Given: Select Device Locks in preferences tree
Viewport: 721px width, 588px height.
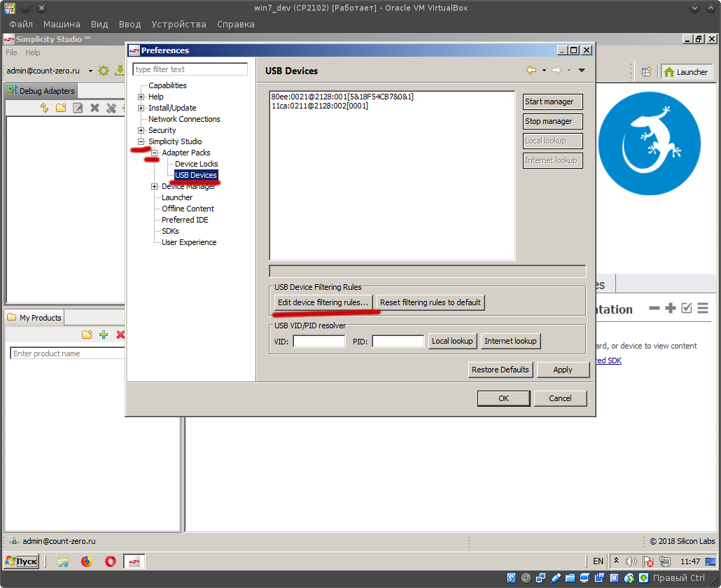Looking at the screenshot, I should click(x=196, y=164).
